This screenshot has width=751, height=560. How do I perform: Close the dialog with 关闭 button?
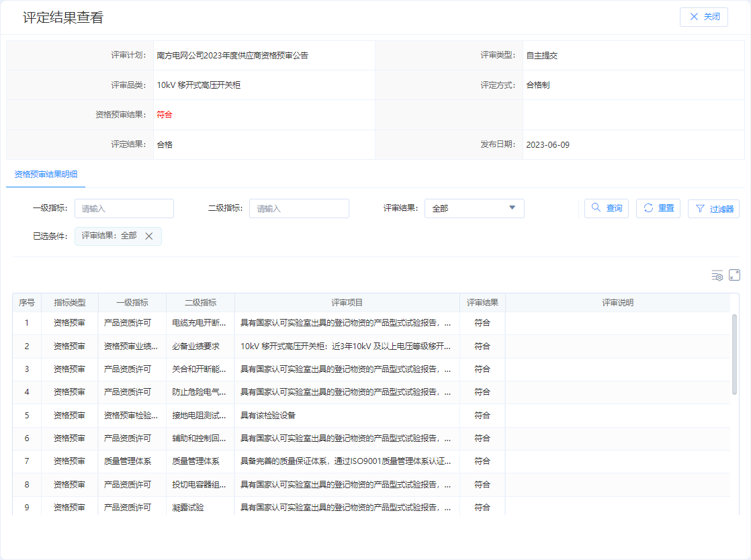pyautogui.click(x=704, y=17)
